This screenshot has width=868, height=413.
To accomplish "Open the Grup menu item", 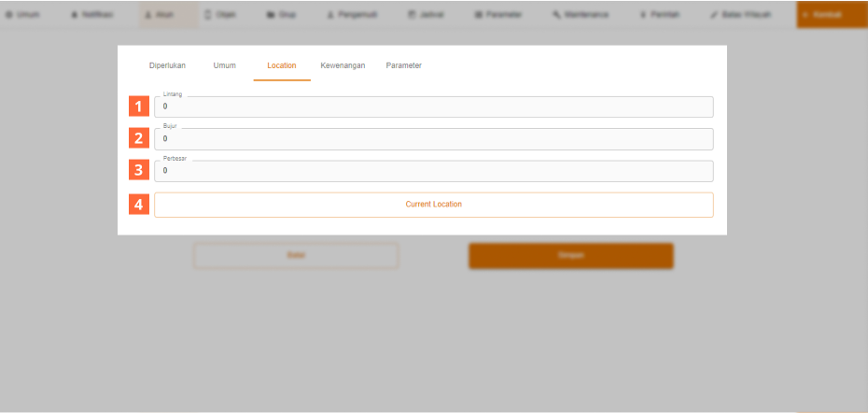I will (281, 15).
